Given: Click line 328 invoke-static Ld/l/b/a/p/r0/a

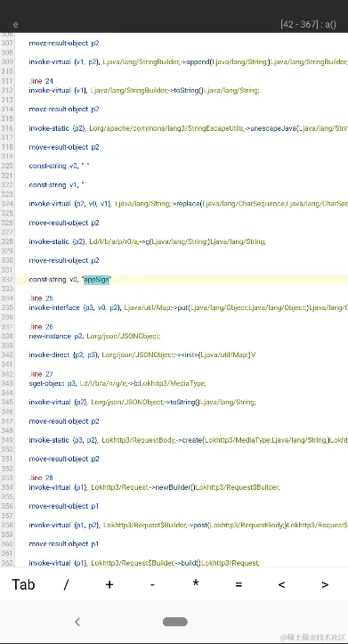Looking at the screenshot, I should tap(147, 241).
